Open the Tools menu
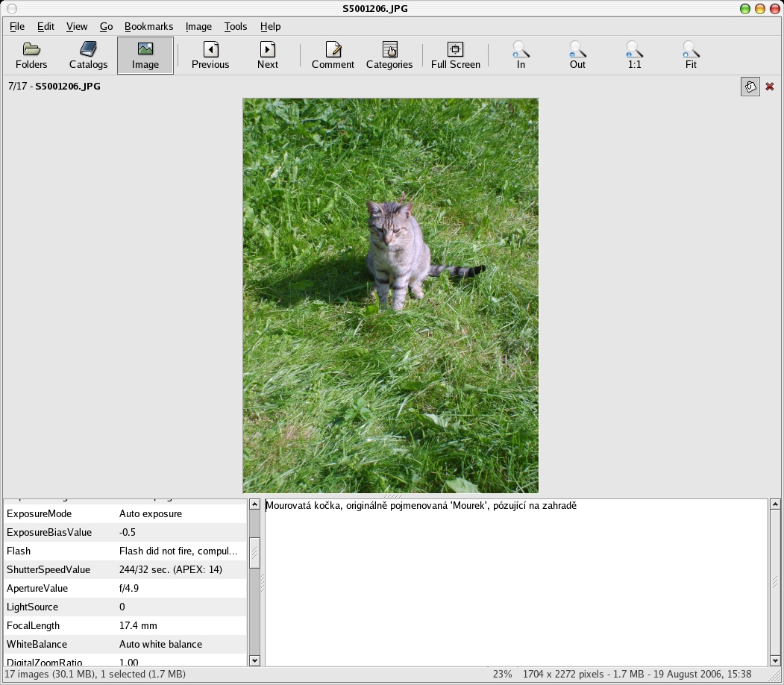The height and width of the screenshot is (685, 784). tap(236, 27)
